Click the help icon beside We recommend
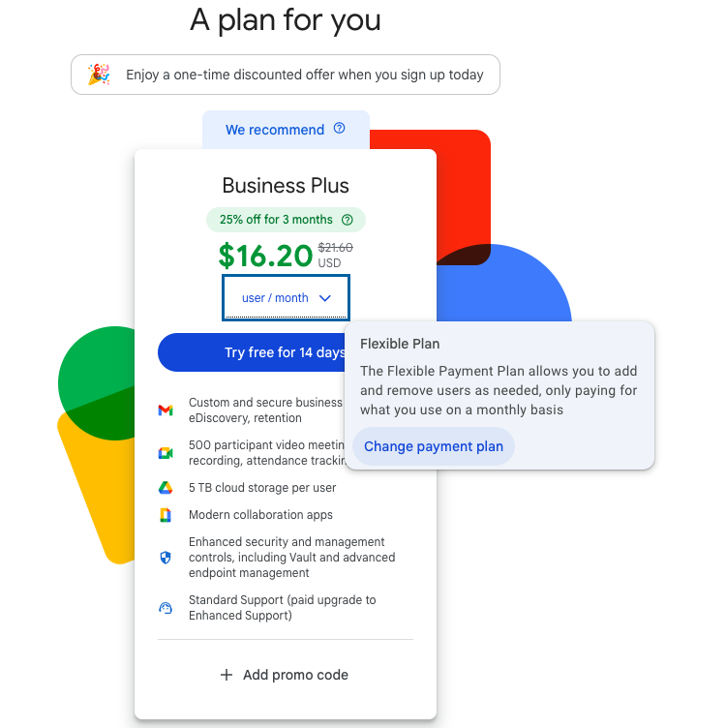 click(339, 129)
